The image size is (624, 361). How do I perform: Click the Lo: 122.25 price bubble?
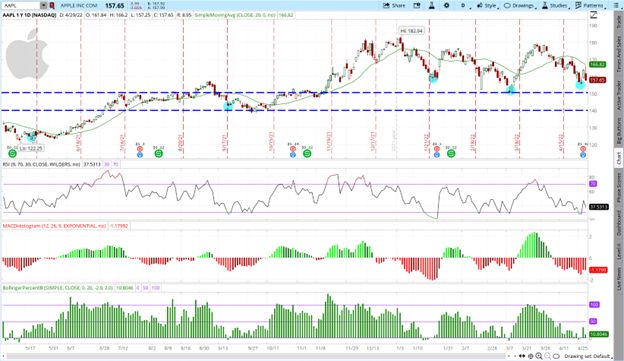click(31, 148)
